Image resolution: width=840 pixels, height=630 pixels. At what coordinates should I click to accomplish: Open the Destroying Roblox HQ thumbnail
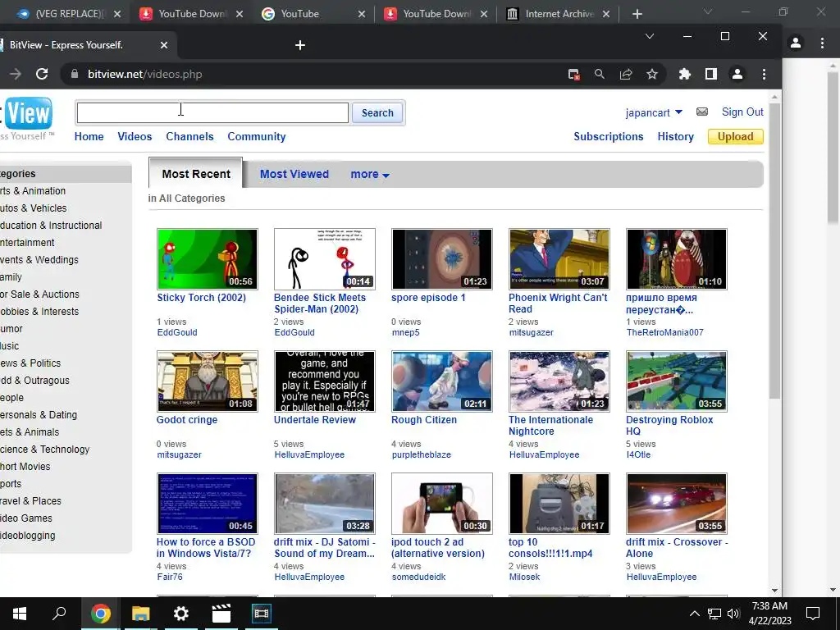[677, 381]
